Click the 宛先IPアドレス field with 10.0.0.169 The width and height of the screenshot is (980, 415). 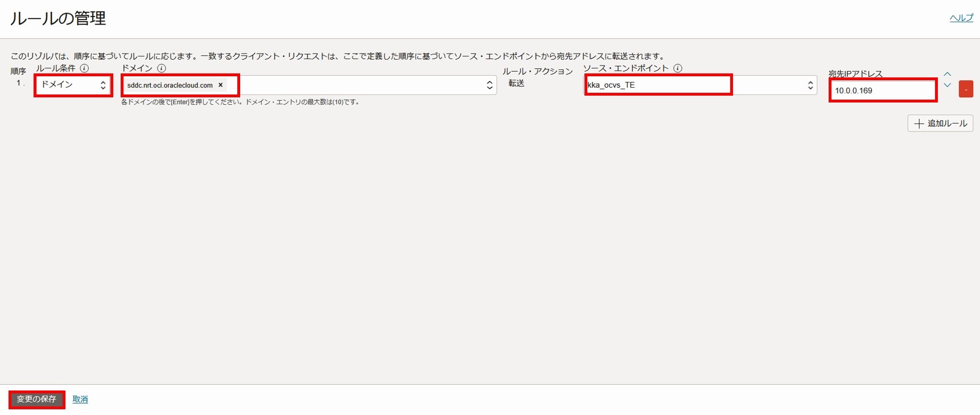pos(882,91)
